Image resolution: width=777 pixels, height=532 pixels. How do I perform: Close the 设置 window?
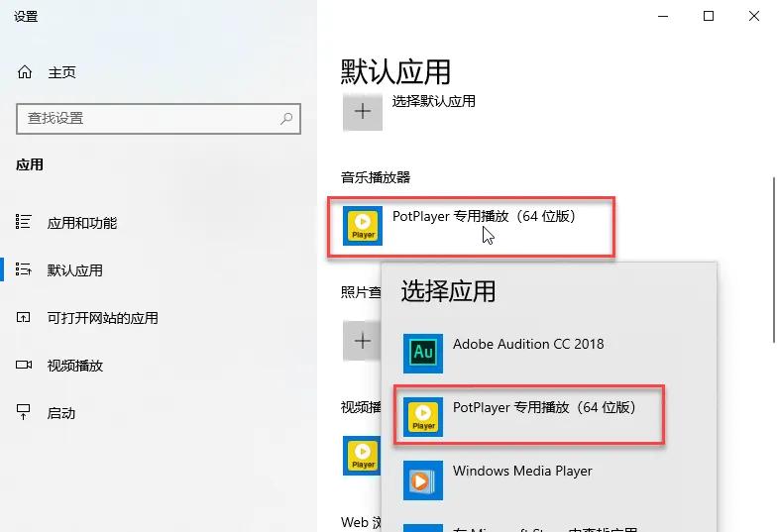coord(754,16)
